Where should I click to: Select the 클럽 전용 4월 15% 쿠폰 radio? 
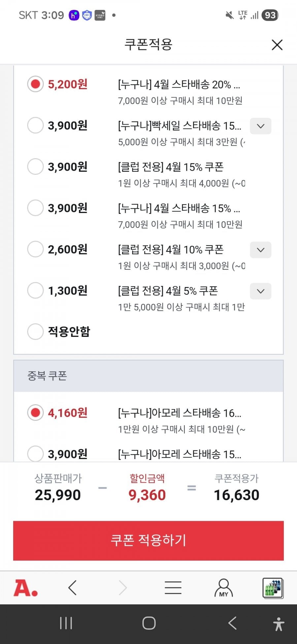pyautogui.click(x=35, y=167)
